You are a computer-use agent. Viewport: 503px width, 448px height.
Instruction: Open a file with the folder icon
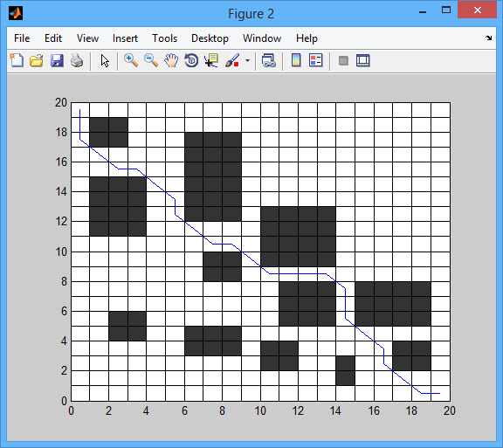point(37,60)
